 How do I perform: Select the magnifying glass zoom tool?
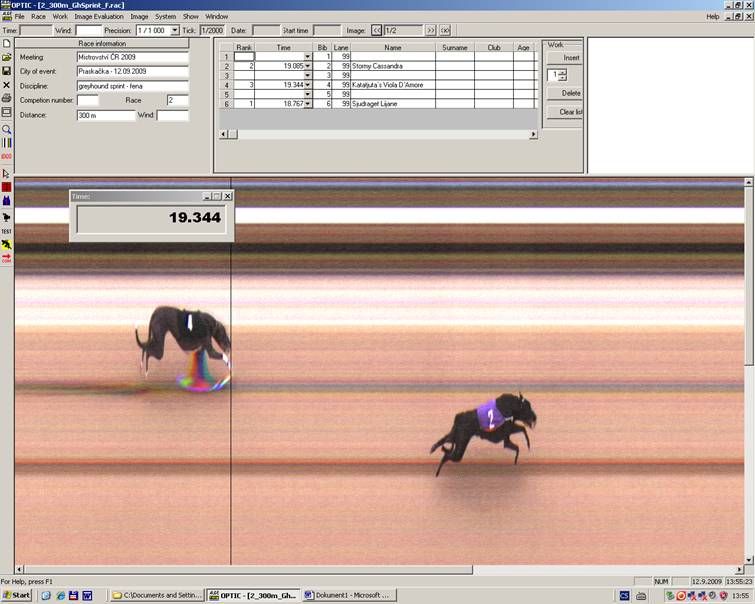[x=6, y=129]
